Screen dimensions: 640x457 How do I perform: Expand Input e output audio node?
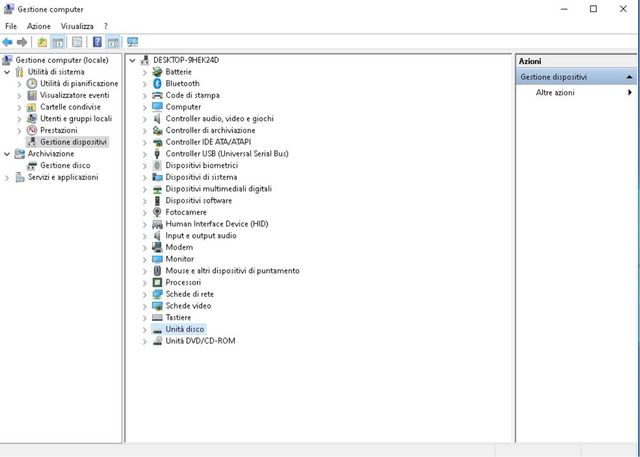144,236
